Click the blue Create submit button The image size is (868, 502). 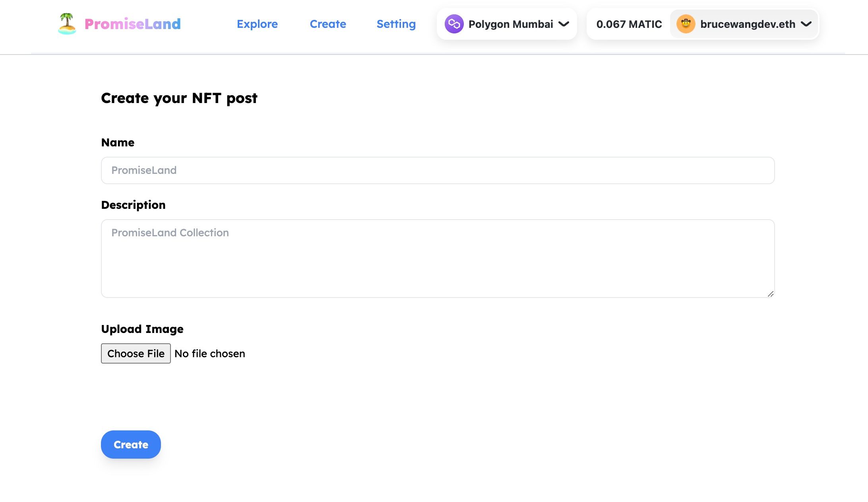(x=131, y=444)
